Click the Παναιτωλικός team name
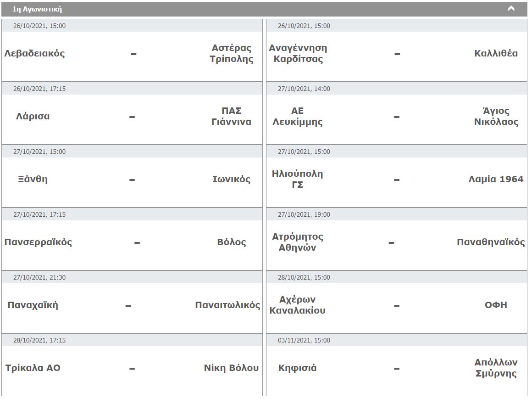Image resolution: width=532 pixels, height=399 pixels. tap(227, 305)
